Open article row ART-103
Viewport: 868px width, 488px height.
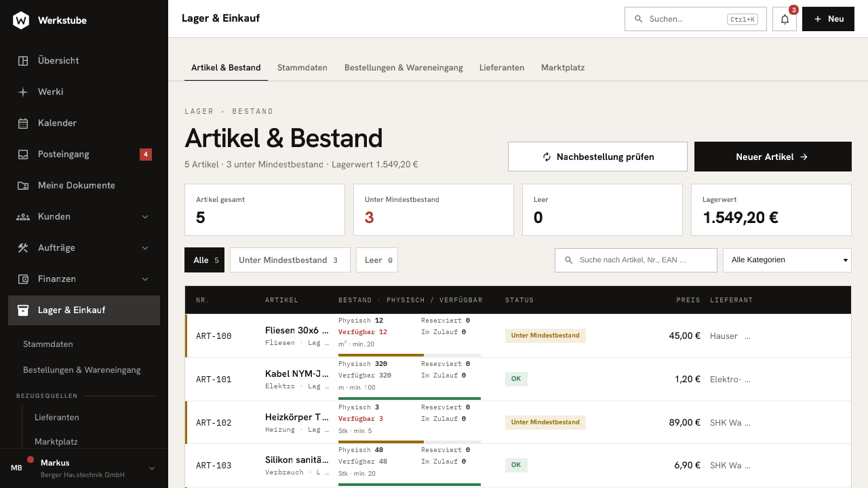[x=518, y=466]
